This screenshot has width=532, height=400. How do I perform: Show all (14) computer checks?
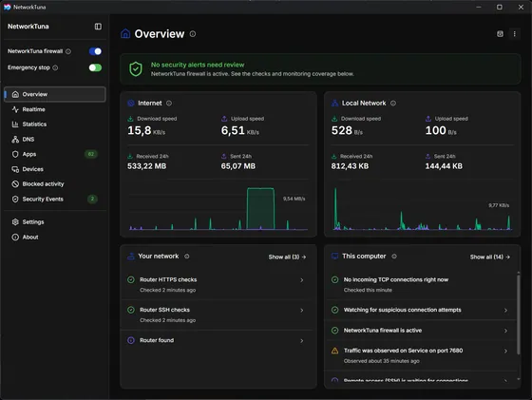click(x=490, y=257)
